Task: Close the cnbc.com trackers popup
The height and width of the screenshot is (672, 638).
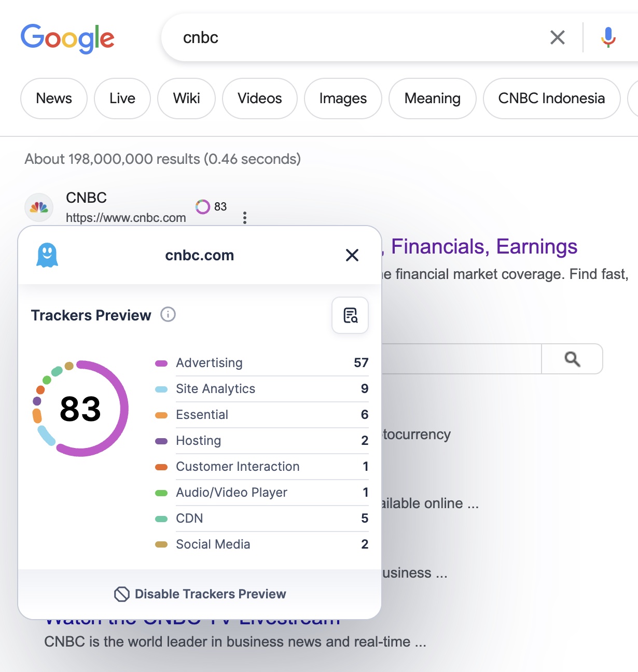Action: (352, 255)
